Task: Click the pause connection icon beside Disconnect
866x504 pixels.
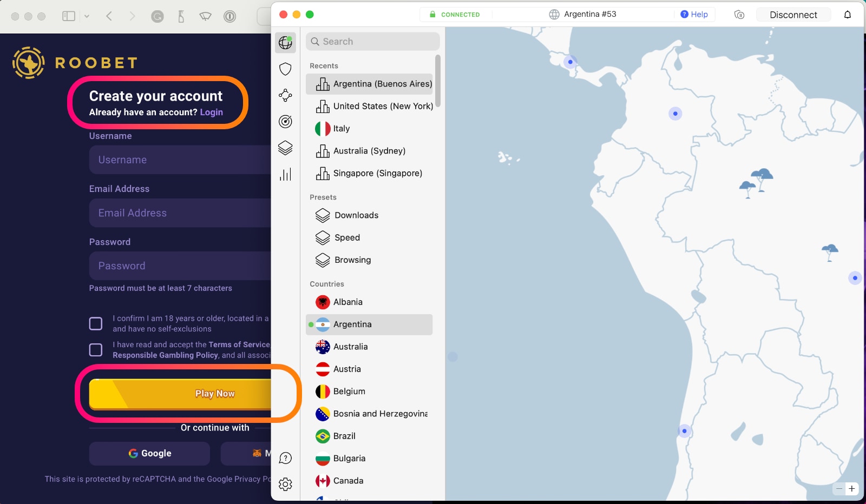Action: (x=739, y=15)
